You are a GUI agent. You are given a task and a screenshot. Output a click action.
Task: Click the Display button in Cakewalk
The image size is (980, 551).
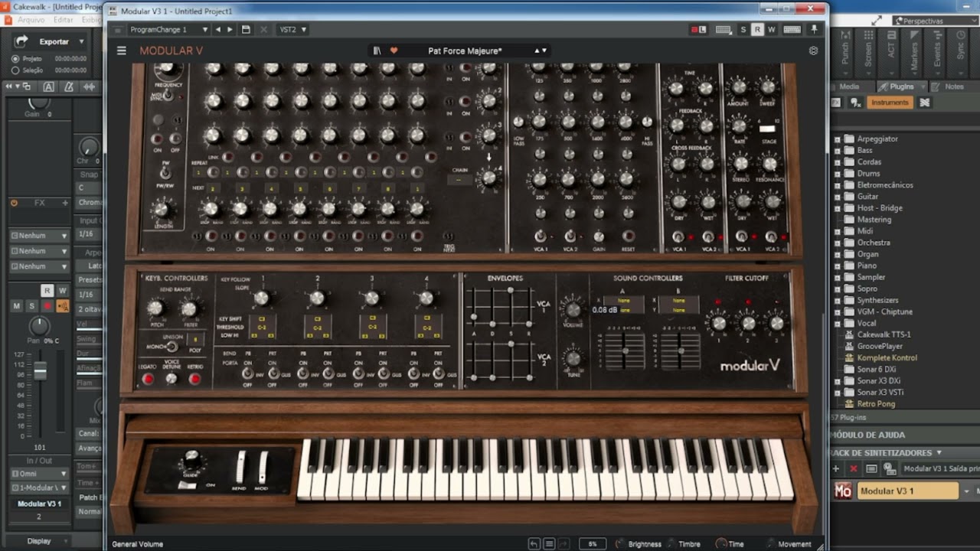pyautogui.click(x=39, y=541)
